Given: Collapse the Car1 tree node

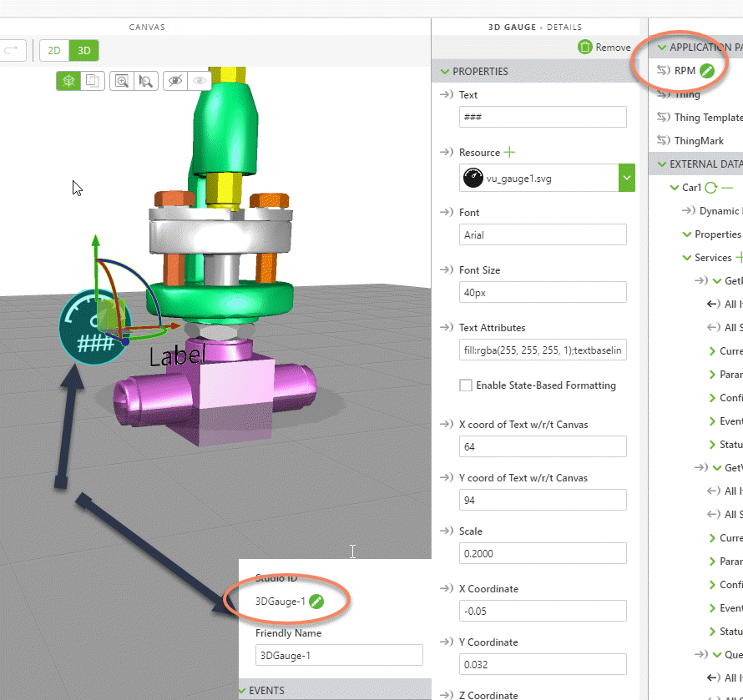Looking at the screenshot, I should [x=675, y=188].
